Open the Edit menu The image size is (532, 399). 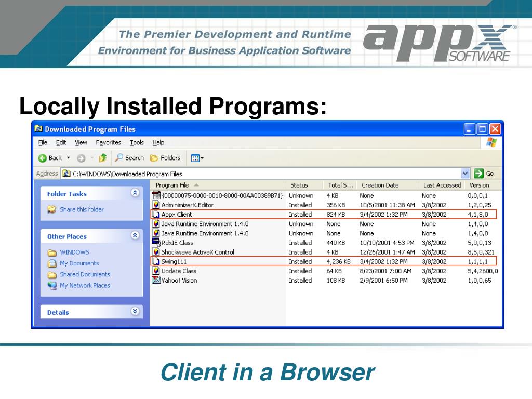[61, 142]
